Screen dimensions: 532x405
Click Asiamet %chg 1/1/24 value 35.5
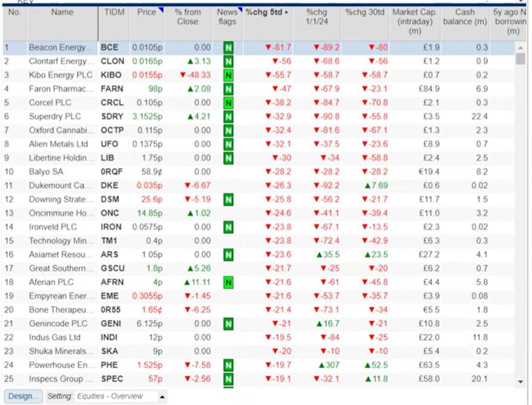(x=328, y=255)
